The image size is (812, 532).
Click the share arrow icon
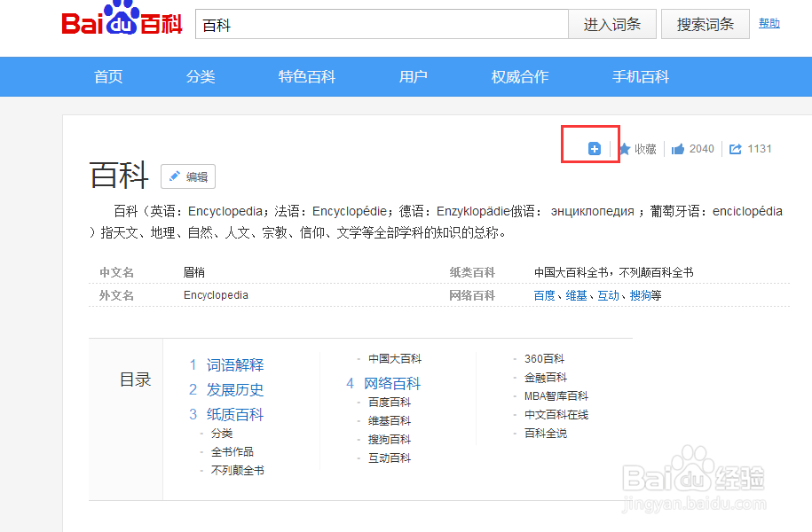click(x=736, y=149)
